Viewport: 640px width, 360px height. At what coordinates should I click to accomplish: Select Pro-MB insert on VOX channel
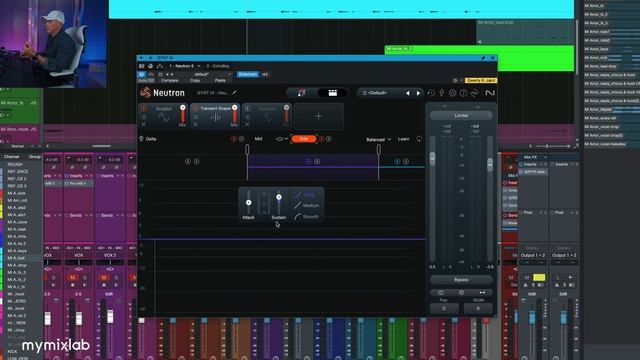coord(78,184)
